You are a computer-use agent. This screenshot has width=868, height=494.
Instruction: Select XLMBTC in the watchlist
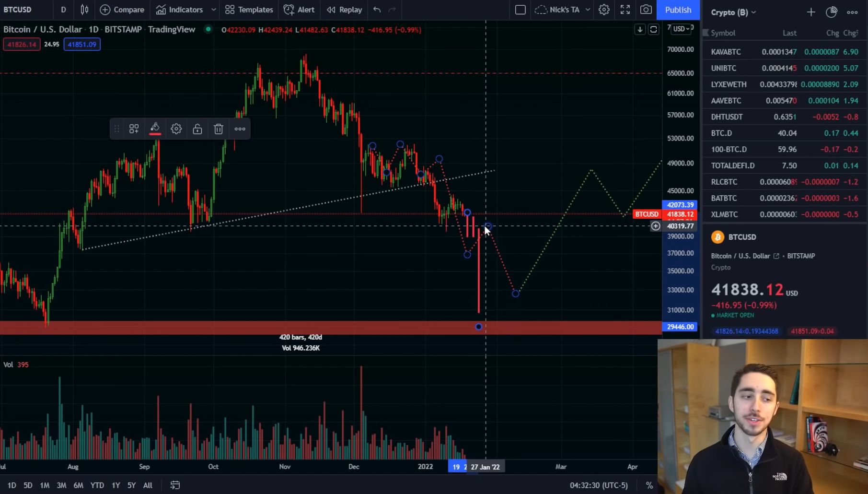coord(785,214)
